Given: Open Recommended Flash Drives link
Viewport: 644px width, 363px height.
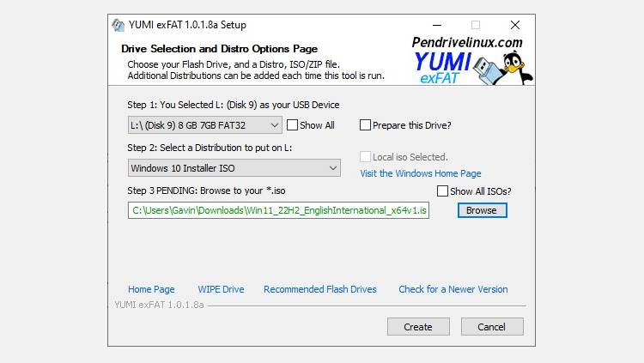Looking at the screenshot, I should pos(320,289).
